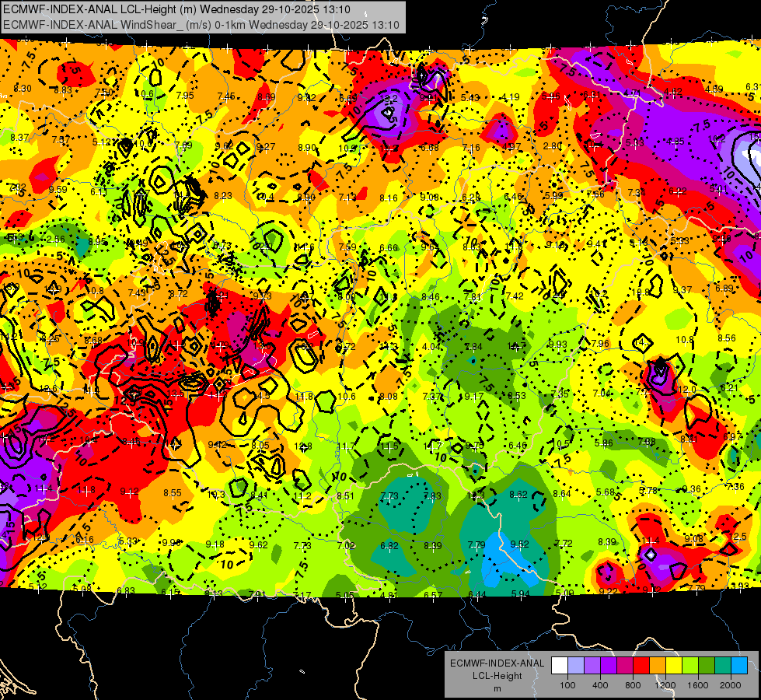Click the legend tick label "800"
The width and height of the screenshot is (761, 700).
pos(633,685)
